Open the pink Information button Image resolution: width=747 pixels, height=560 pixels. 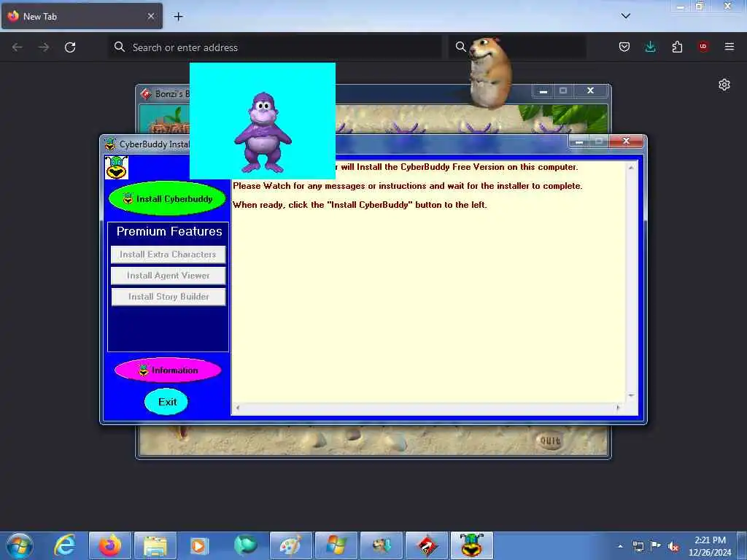168,370
